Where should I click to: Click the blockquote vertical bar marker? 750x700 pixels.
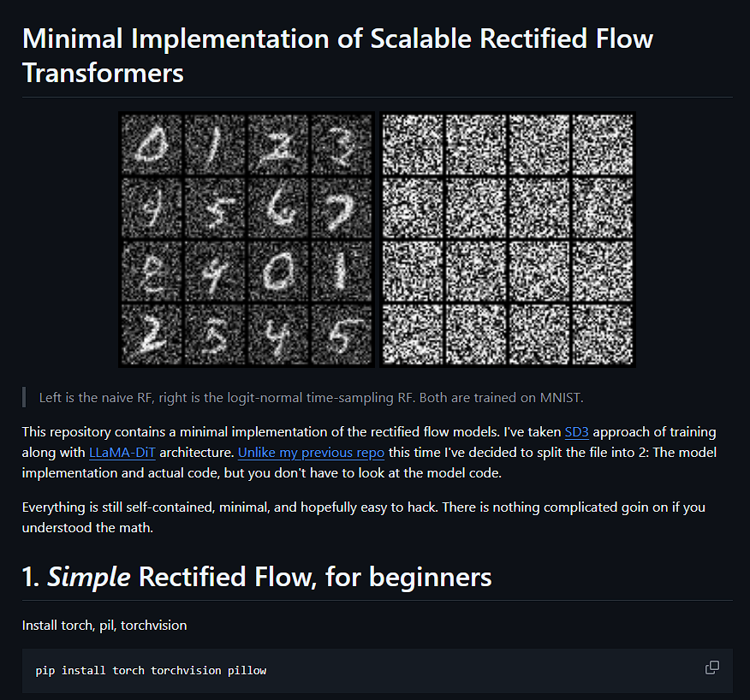(x=24, y=397)
